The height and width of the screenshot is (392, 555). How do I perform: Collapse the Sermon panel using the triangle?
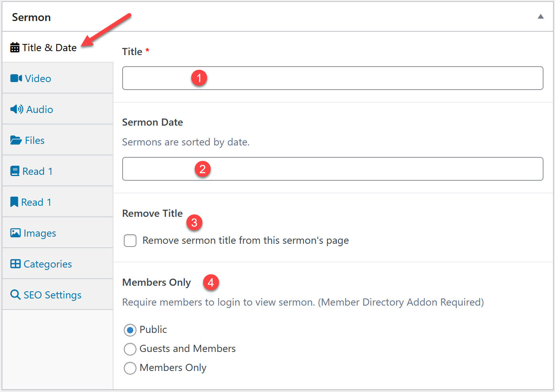540,17
